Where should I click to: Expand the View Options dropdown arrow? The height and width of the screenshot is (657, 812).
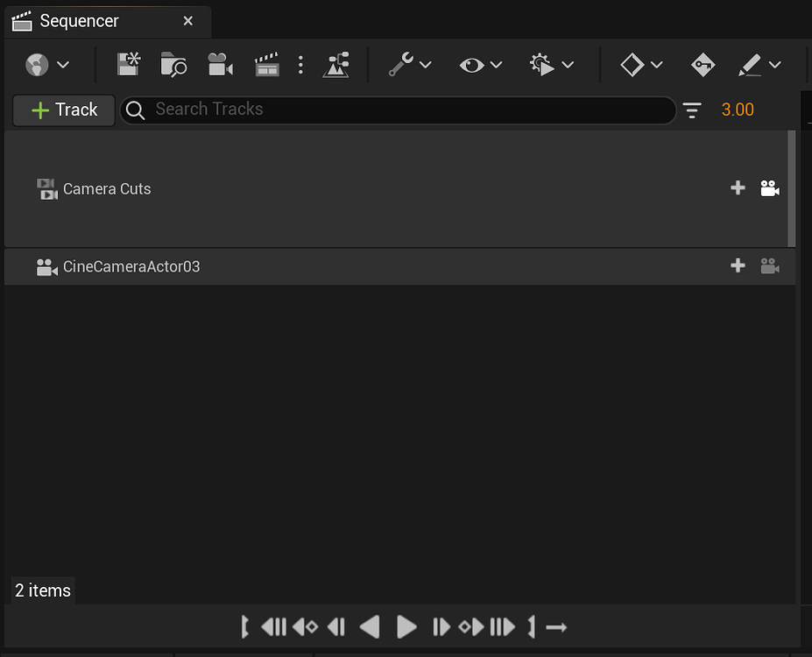point(496,65)
